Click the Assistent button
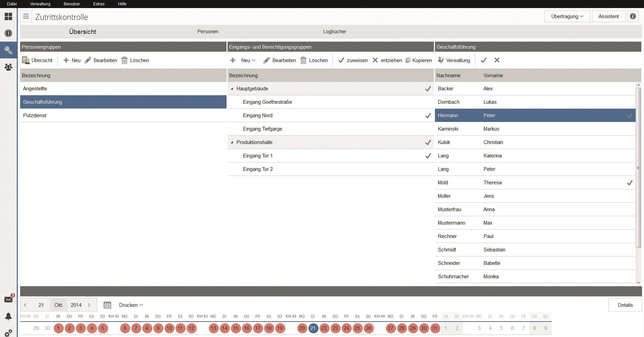Screen dimensions: 644x337 coord(608,16)
